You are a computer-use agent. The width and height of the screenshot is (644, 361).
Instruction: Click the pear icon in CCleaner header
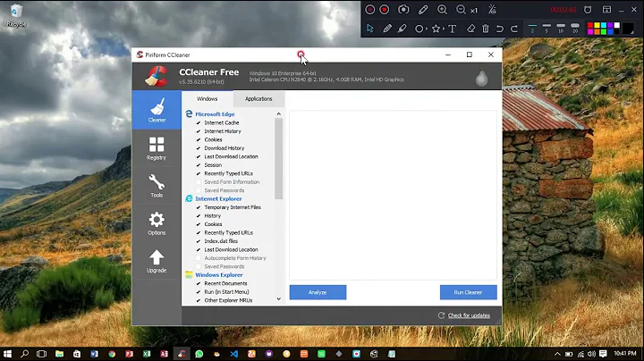point(481,78)
